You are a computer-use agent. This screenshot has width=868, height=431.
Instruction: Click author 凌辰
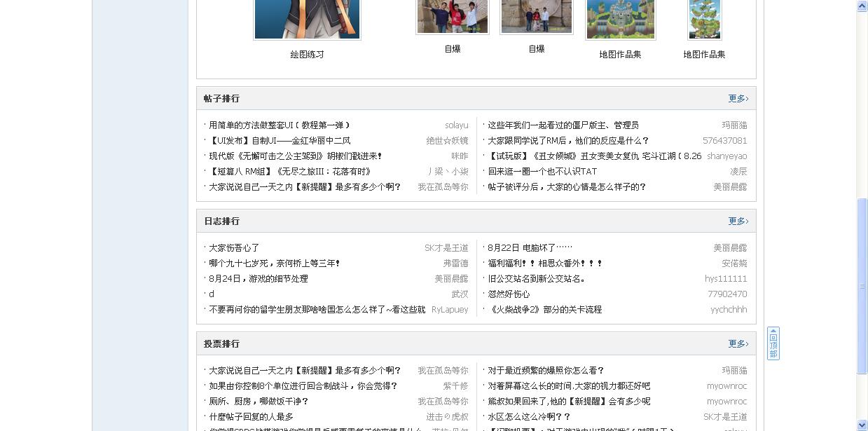(739, 172)
